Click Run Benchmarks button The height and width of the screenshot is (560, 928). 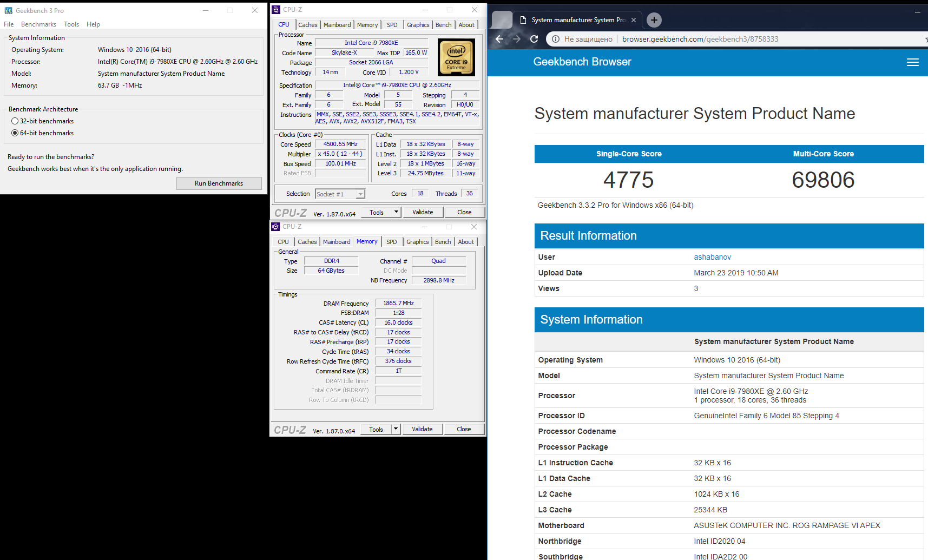tap(219, 183)
